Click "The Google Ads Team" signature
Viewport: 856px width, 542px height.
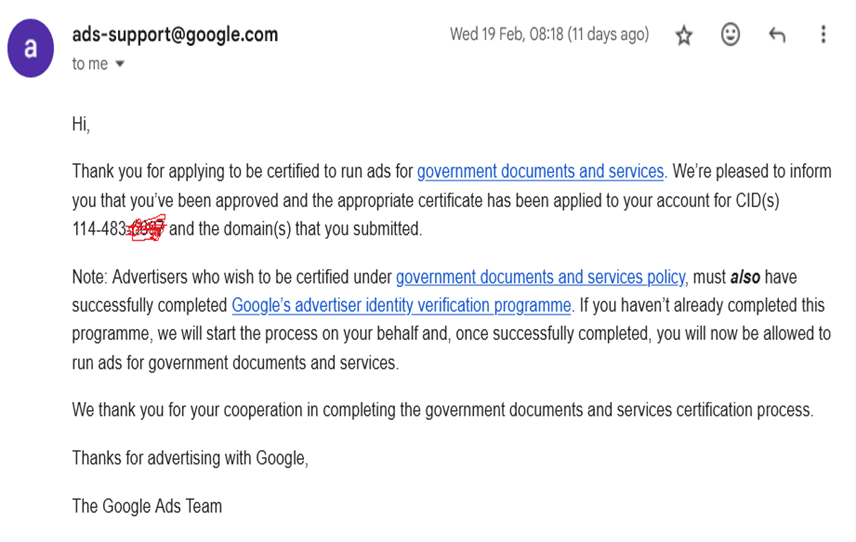coord(147,506)
